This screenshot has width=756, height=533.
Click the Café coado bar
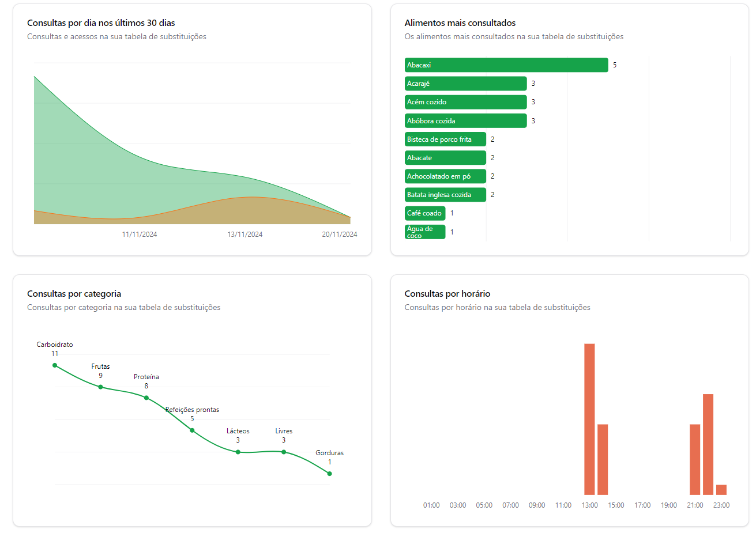tap(425, 213)
